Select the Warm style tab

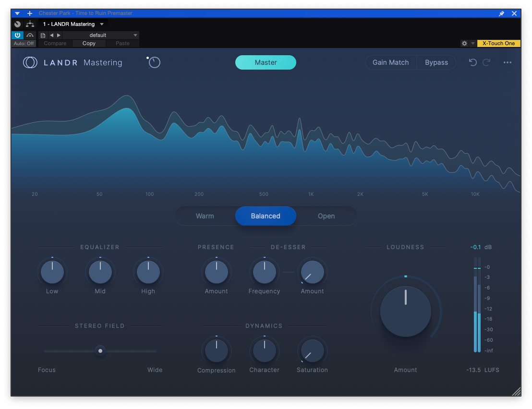(205, 216)
